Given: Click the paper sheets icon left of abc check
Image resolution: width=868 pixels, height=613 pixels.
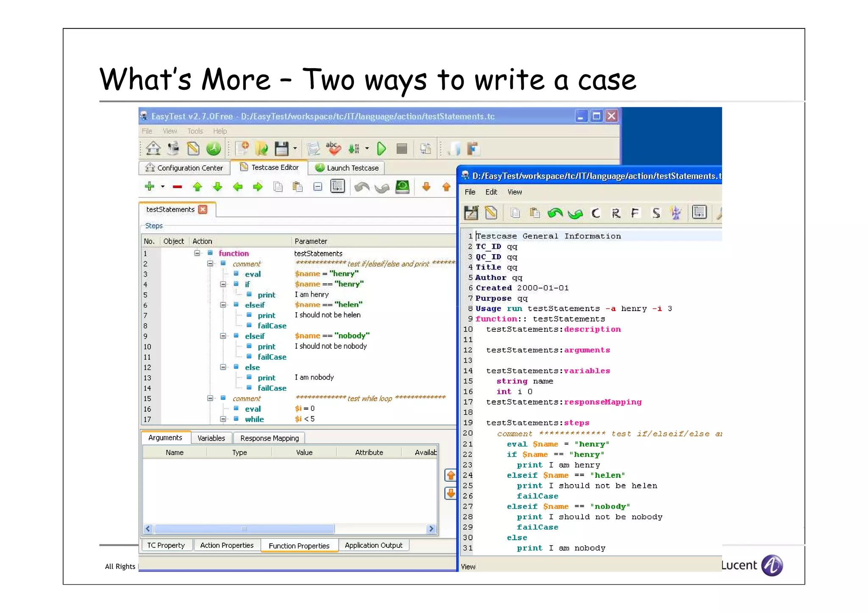Looking at the screenshot, I should [313, 149].
